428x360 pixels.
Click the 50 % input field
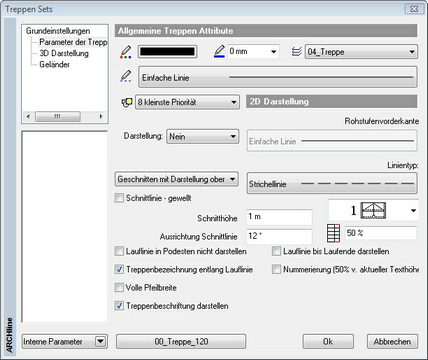(381, 233)
